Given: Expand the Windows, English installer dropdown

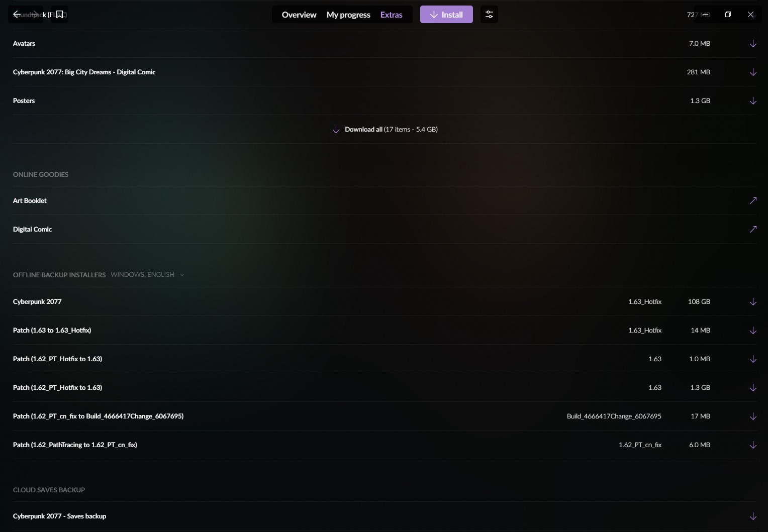Looking at the screenshot, I should [x=147, y=275].
